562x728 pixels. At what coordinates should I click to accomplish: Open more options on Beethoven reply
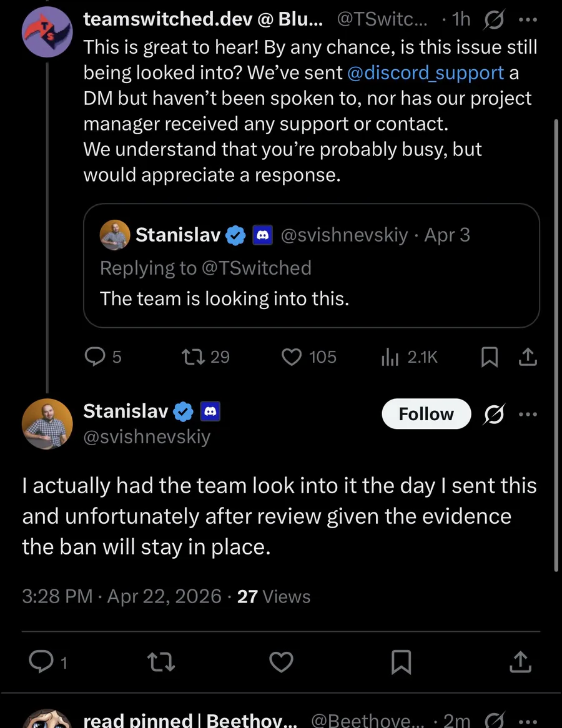pos(528,721)
